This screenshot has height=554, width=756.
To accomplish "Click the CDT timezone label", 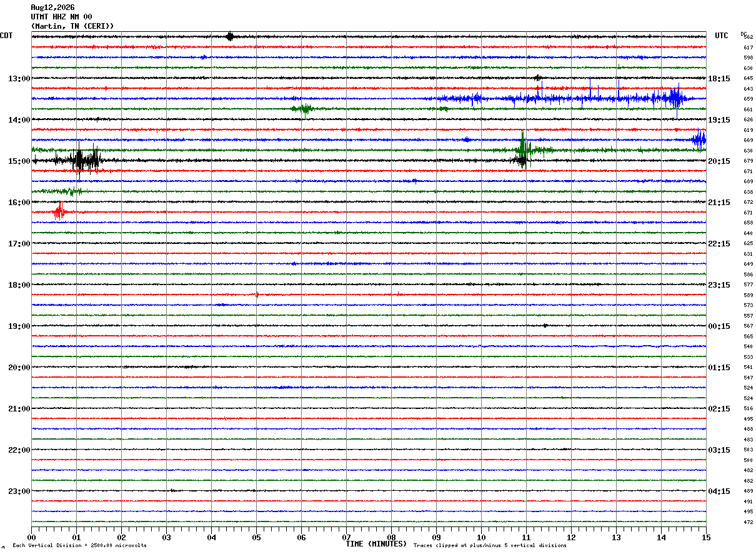I will click(6, 36).
